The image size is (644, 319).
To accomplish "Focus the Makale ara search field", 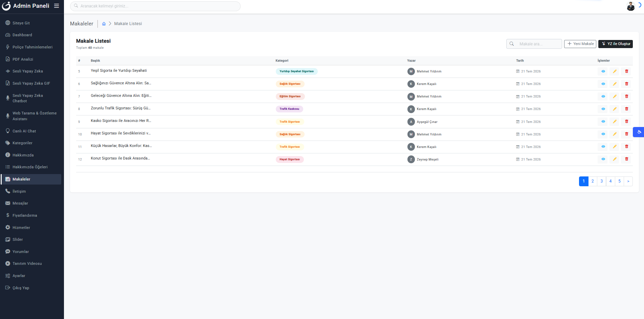I will click(534, 44).
